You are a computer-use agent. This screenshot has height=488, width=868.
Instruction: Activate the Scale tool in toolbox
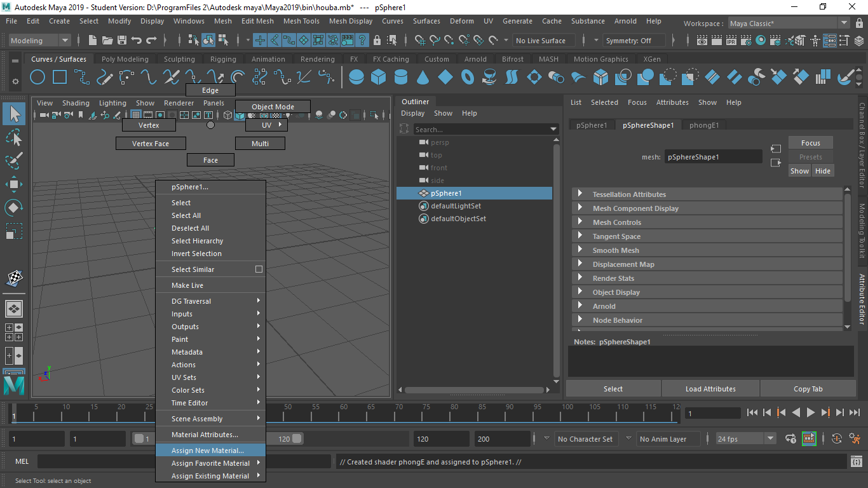point(14,231)
